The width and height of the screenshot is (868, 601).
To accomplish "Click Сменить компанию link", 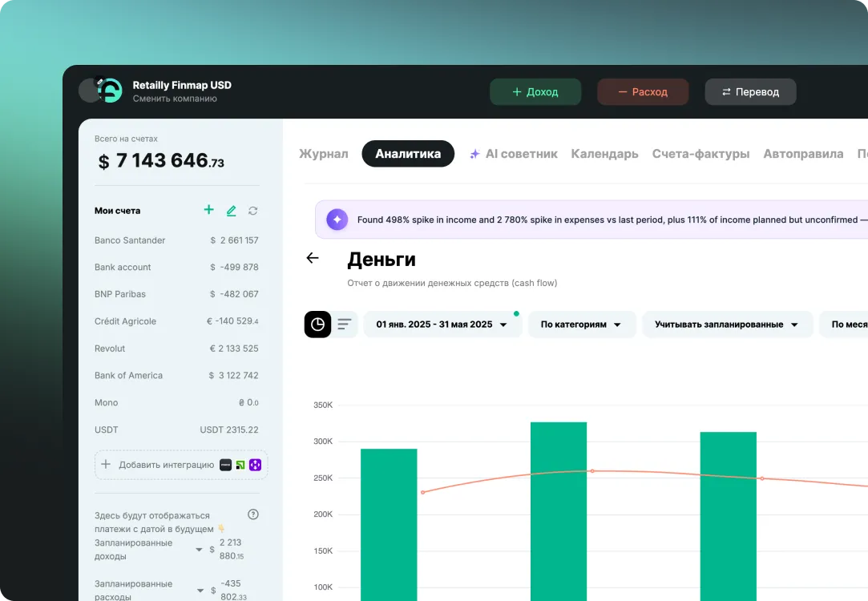I will point(175,99).
